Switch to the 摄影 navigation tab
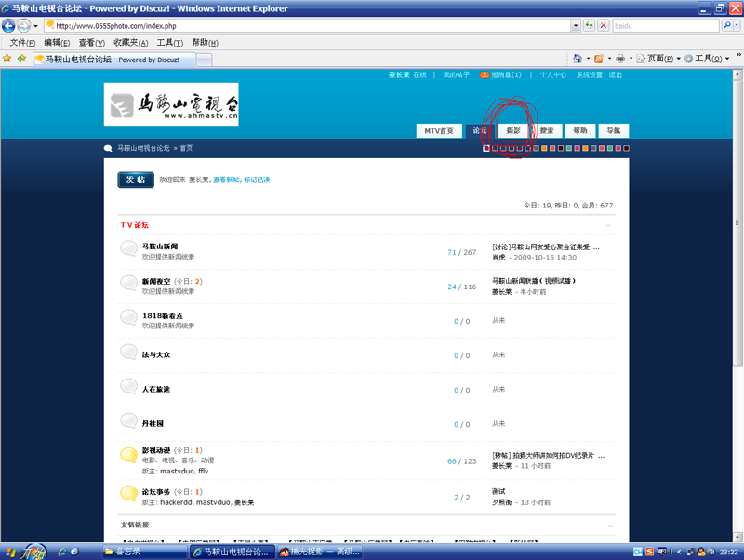 tap(513, 131)
